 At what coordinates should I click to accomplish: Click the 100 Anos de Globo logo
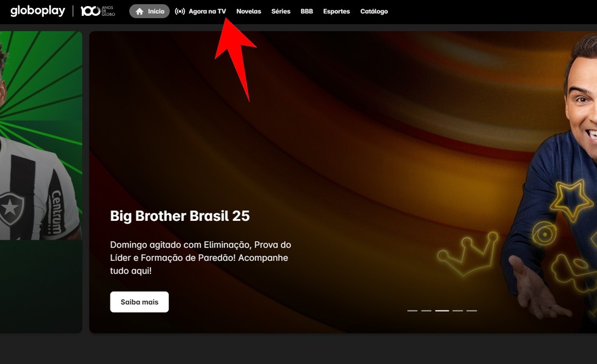click(x=98, y=11)
